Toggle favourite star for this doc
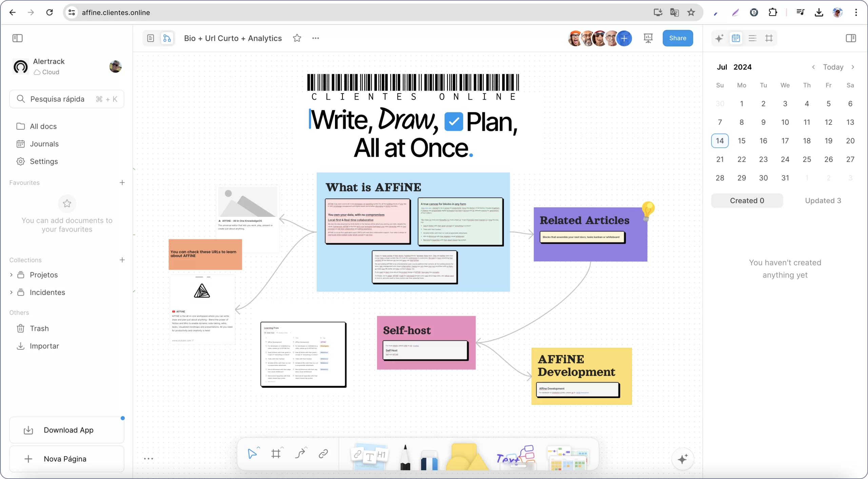 click(297, 38)
